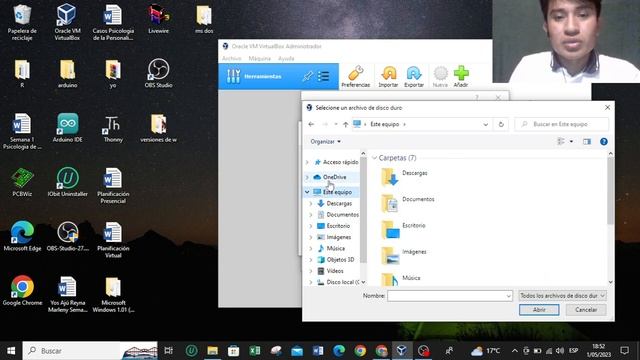Expand the Escritorio tree node
This screenshot has width=640, height=360.
click(x=311, y=226)
